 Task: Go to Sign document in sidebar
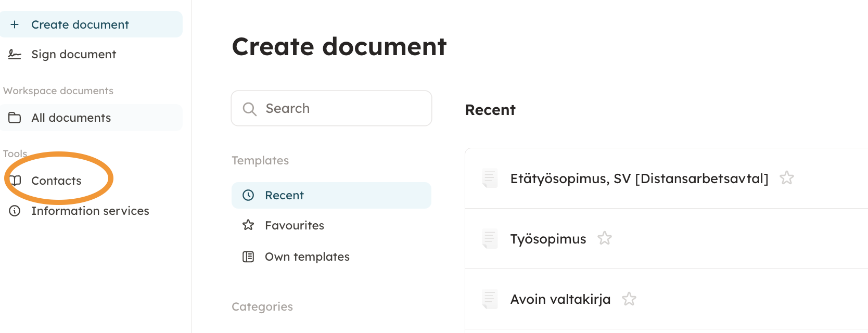click(73, 54)
